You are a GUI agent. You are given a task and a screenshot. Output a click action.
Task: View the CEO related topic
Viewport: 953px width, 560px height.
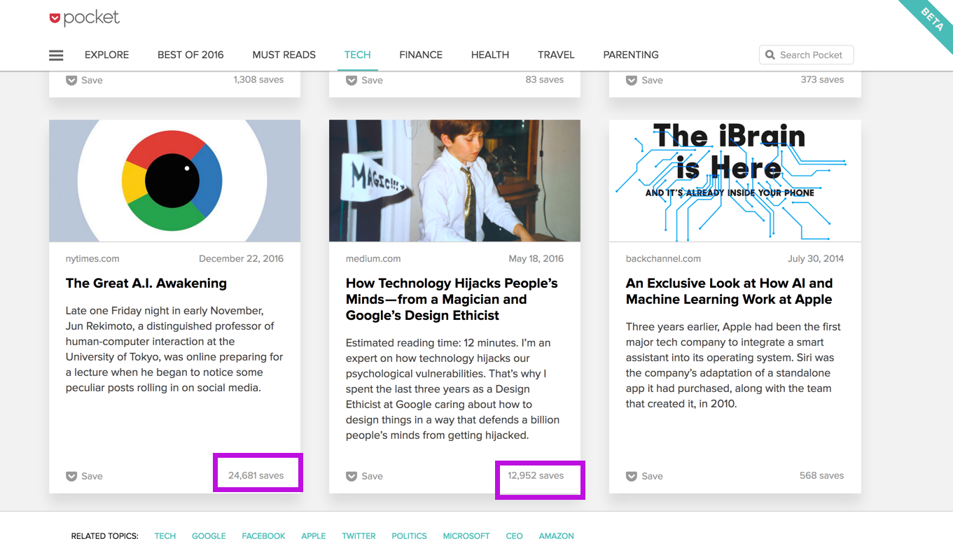pos(514,536)
